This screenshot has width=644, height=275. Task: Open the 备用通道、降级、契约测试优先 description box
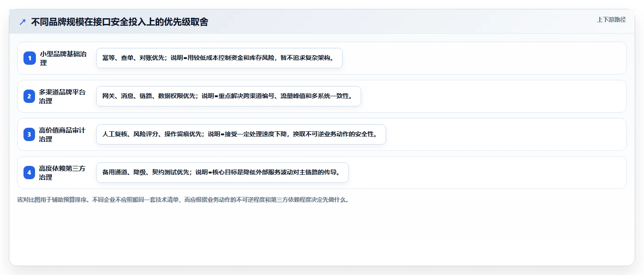coord(222,173)
